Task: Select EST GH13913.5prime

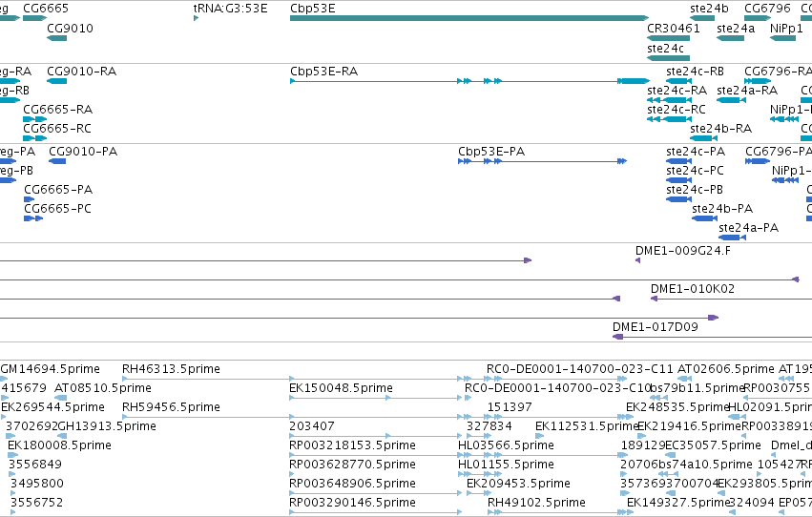Action: click(62, 436)
